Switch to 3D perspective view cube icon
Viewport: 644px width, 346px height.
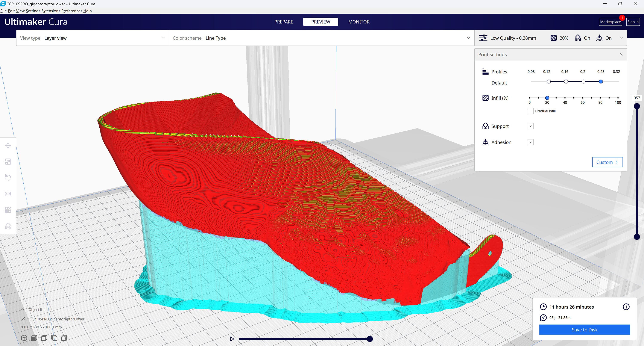24,338
